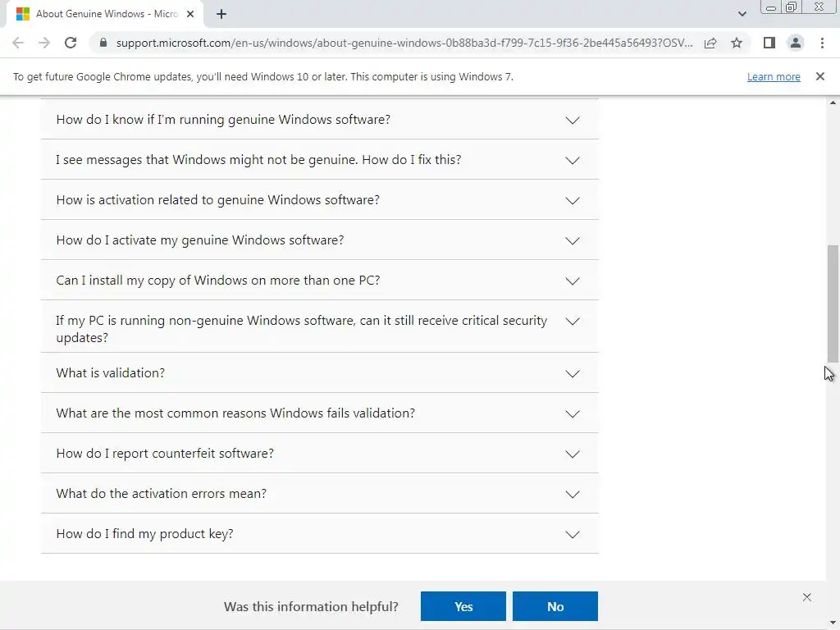The image size is (840, 630).
Task: Reload the current page
Action: (71, 43)
